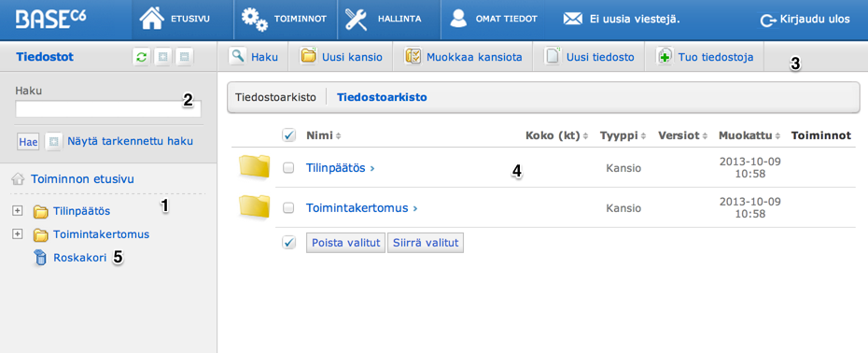
Task: Click the Uusi tiedosto toolbar label
Action: point(600,57)
